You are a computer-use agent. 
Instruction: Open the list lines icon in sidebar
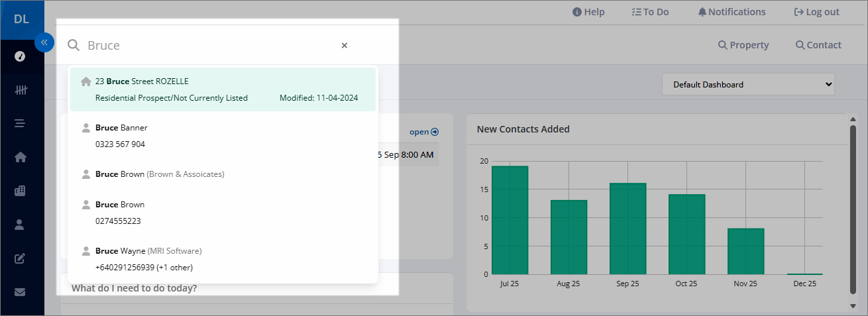(x=20, y=123)
